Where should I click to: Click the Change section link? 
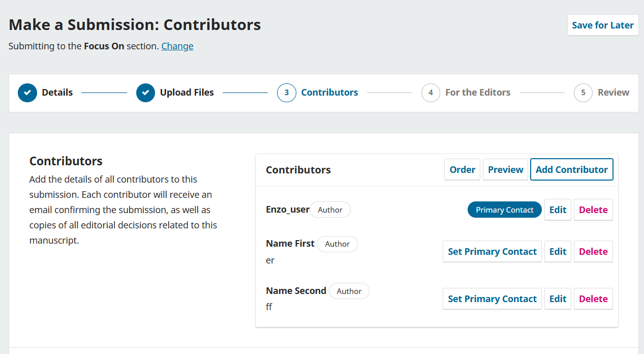[x=177, y=46]
